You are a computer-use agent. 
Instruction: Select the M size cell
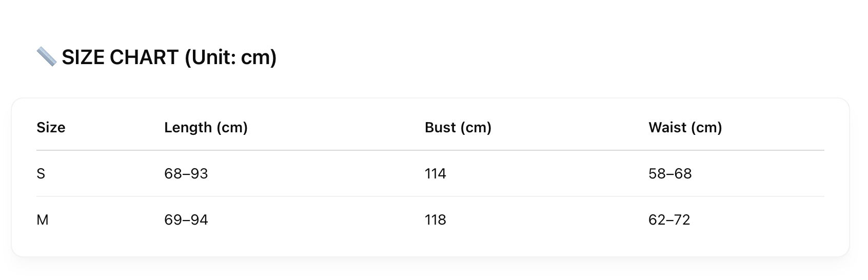pyautogui.click(x=43, y=220)
